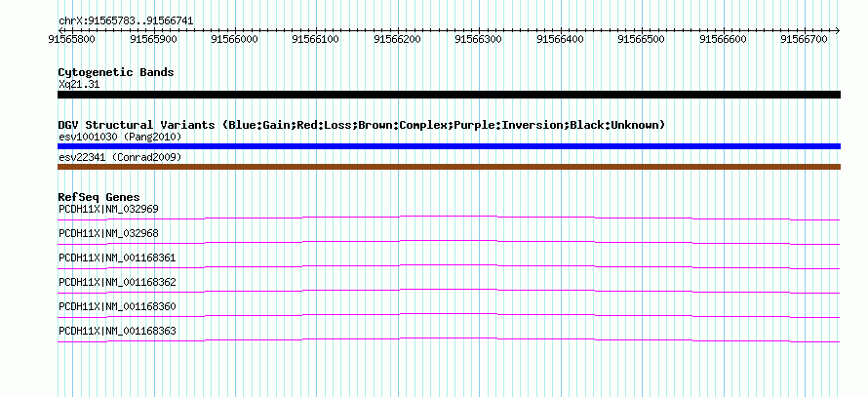Select the DGV Structural Variants track title
This screenshot has width=868, height=397.
362,125
